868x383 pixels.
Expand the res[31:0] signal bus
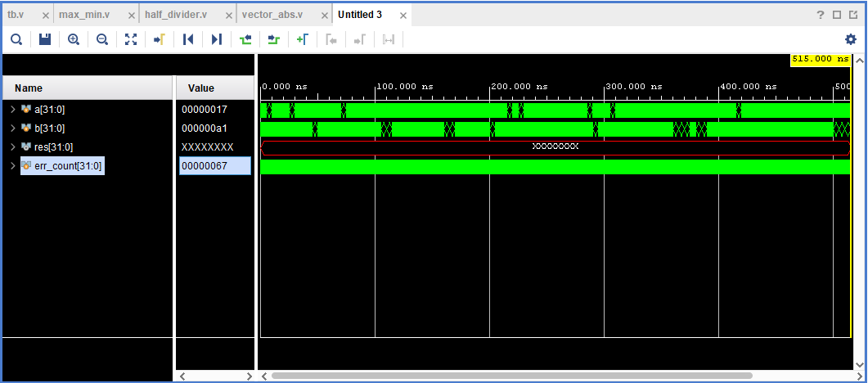(x=12, y=147)
